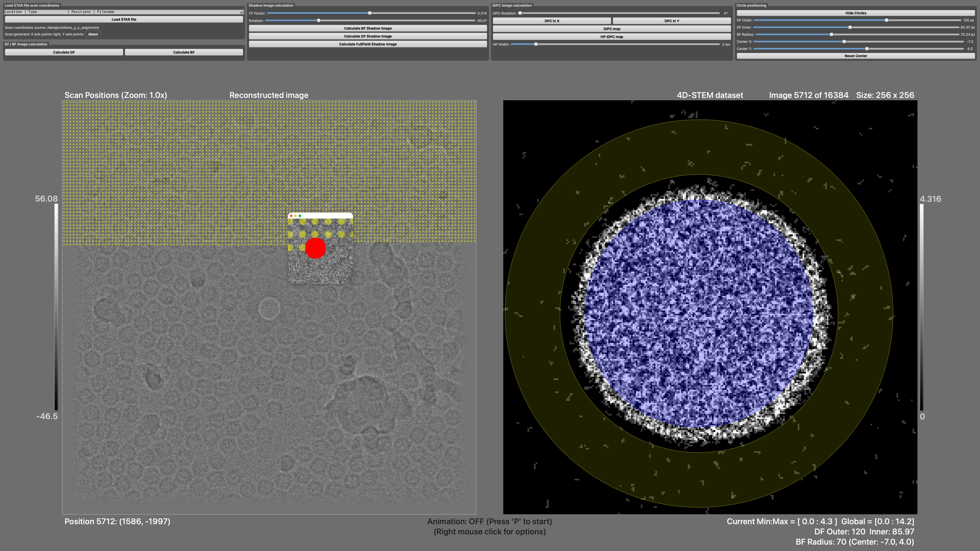
Task: Click the '4D-STEM dataset' title
Action: click(x=709, y=95)
